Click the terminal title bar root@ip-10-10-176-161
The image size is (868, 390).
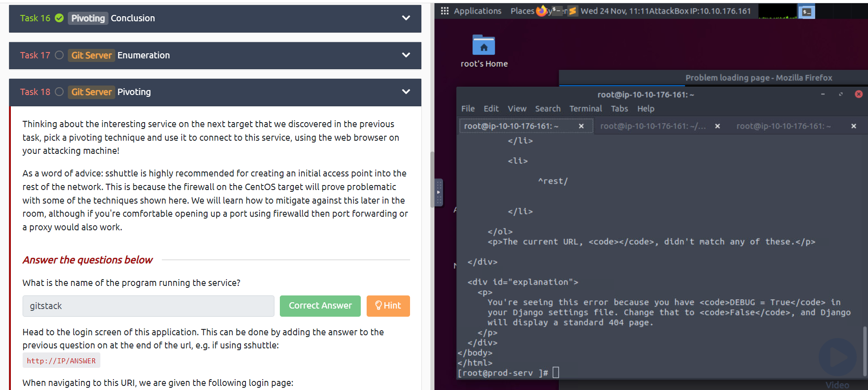(646, 95)
